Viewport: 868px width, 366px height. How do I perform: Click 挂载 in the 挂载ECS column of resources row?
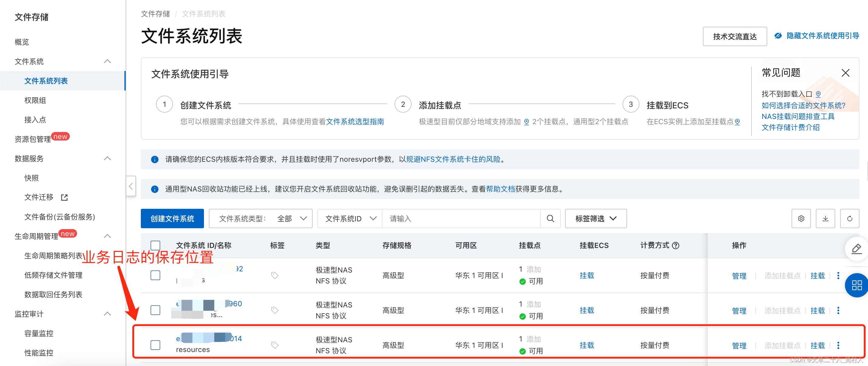point(587,345)
